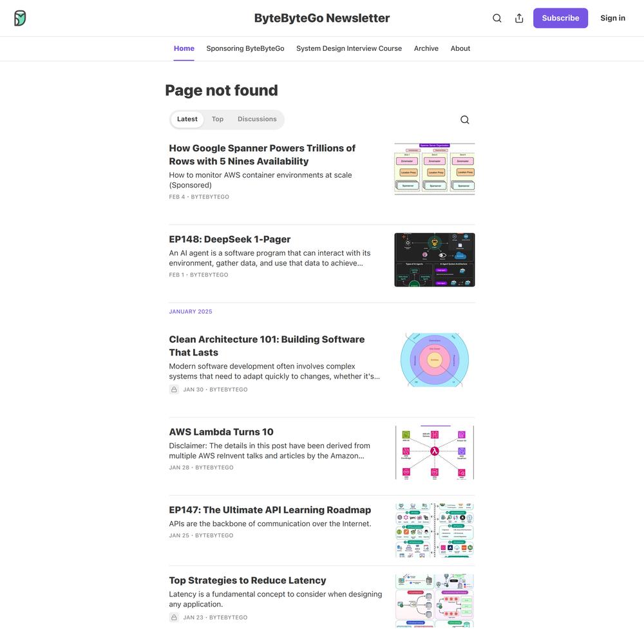644x644 pixels.
Task: Open Sponsoring ByteByteGo tab
Action: [245, 48]
